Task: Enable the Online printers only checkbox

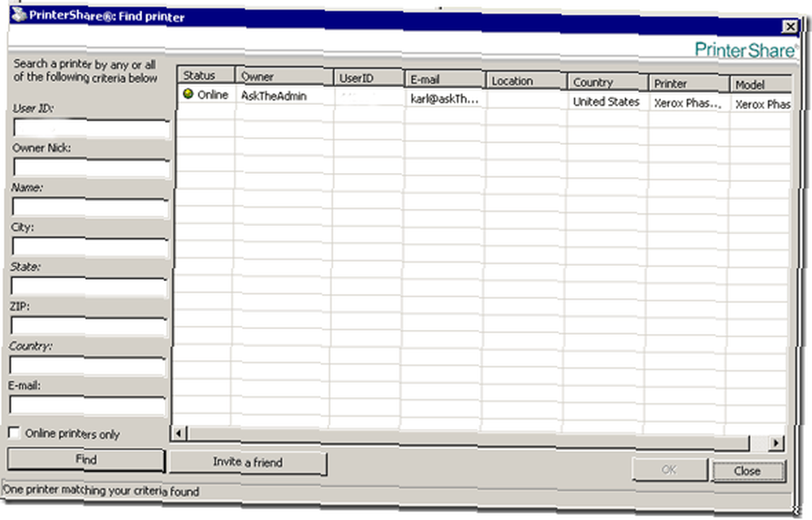Action: click(x=14, y=432)
